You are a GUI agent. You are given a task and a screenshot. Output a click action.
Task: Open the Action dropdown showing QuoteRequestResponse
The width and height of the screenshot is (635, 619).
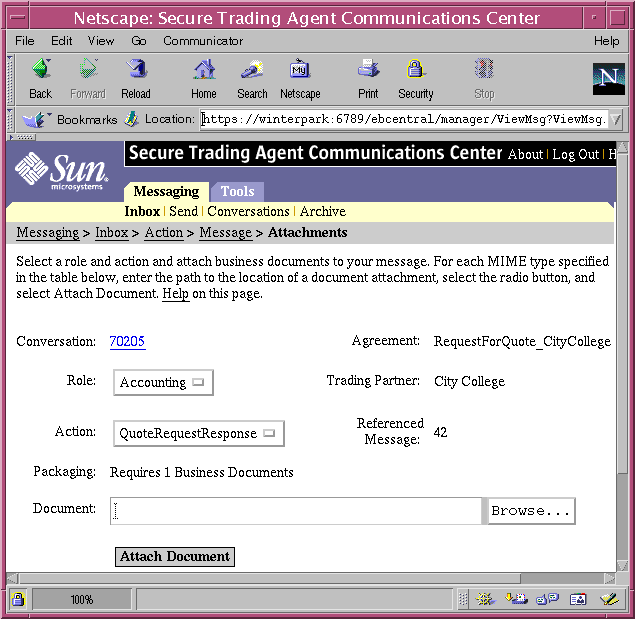tap(199, 433)
